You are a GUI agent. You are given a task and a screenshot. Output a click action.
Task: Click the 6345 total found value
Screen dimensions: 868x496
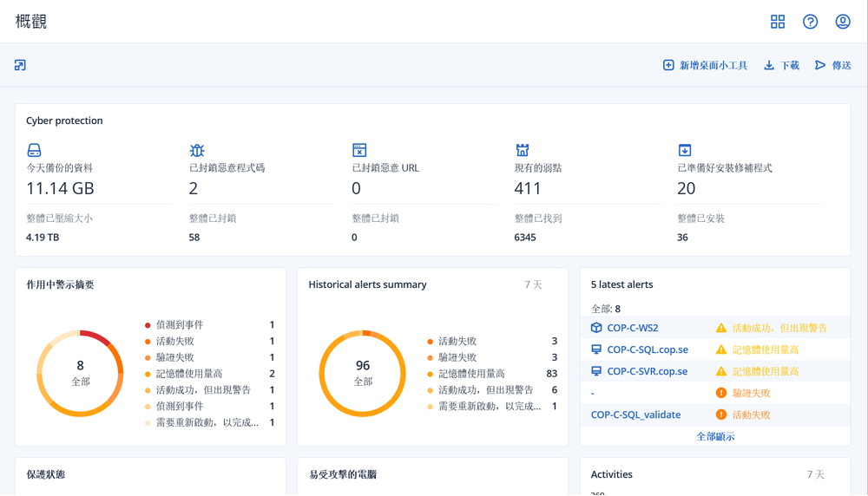coord(525,238)
